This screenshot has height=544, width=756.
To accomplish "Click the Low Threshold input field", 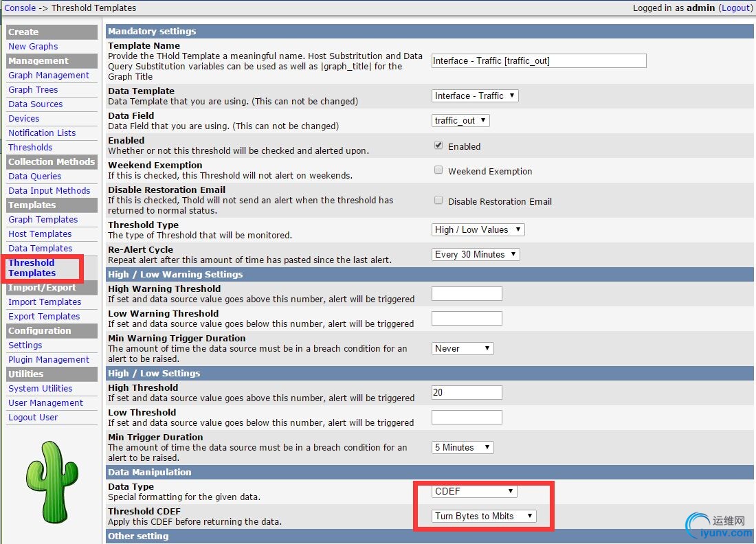I will pyautogui.click(x=467, y=418).
